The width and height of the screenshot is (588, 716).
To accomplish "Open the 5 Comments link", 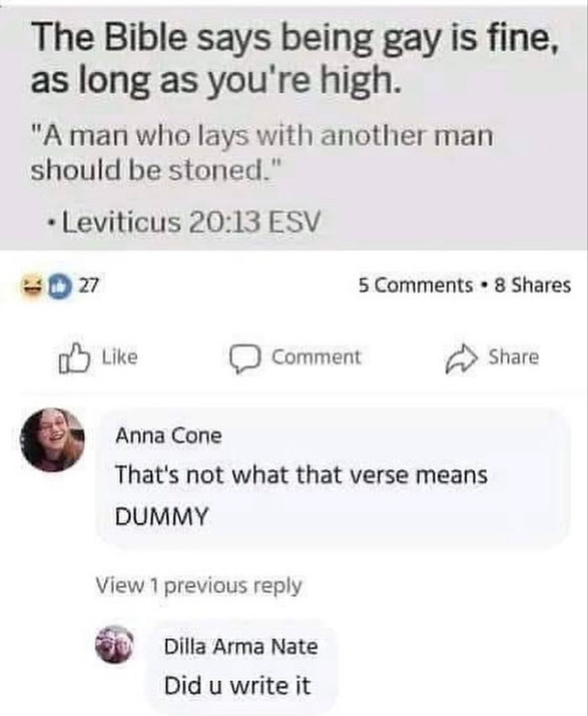I will (x=415, y=286).
